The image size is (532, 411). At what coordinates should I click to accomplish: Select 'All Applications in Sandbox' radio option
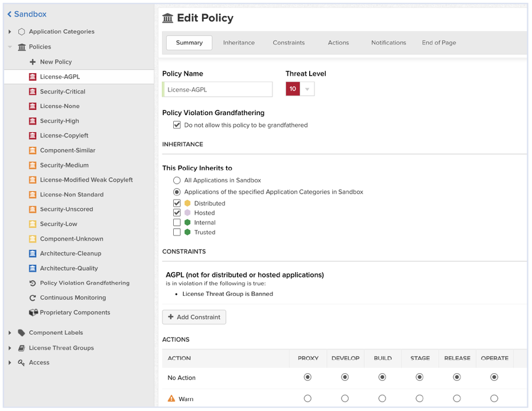[177, 180]
